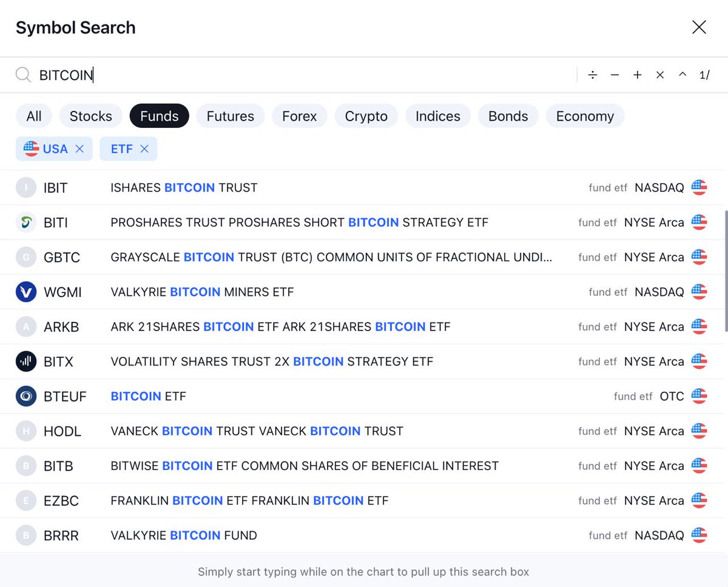Select ISHARES BITCOIN TRUST description
Image resolution: width=728 pixels, height=587 pixels.
point(184,188)
